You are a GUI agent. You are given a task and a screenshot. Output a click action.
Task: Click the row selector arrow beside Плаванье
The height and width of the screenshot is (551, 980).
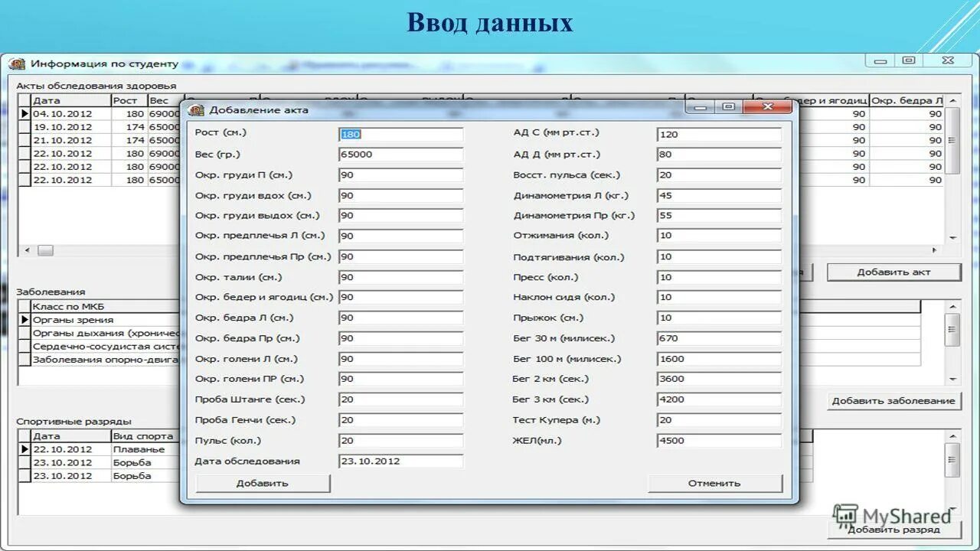24,449
